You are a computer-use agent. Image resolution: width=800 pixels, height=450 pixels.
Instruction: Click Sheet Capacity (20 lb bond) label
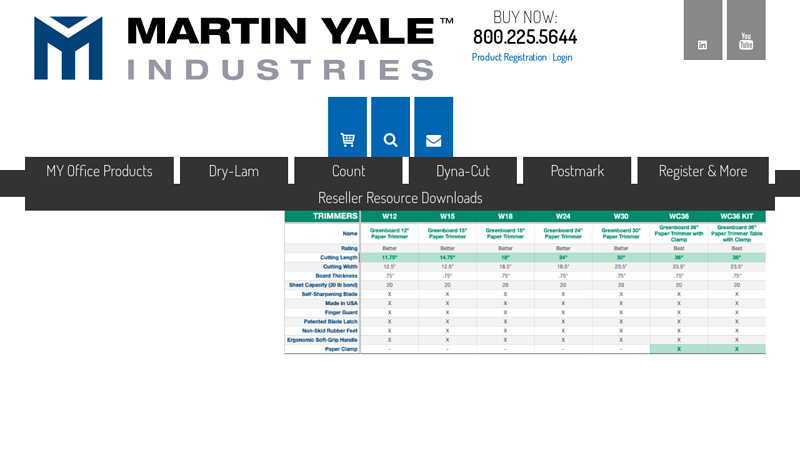tap(323, 285)
